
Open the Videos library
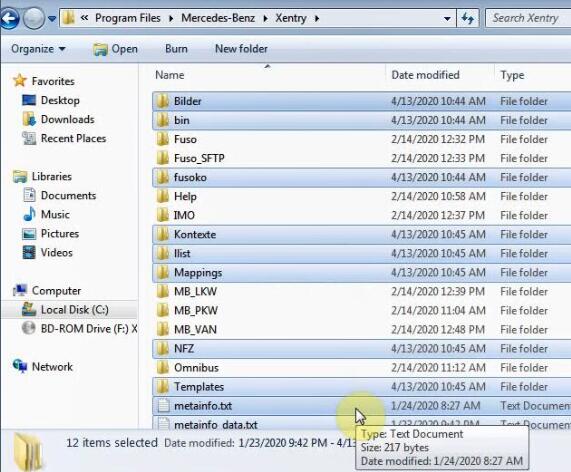point(56,252)
